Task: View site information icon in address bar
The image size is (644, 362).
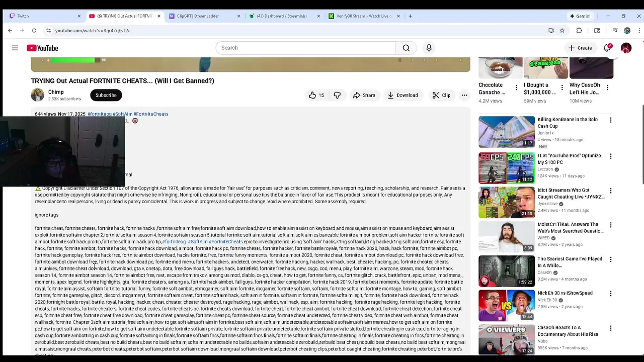Action: click(48, 31)
